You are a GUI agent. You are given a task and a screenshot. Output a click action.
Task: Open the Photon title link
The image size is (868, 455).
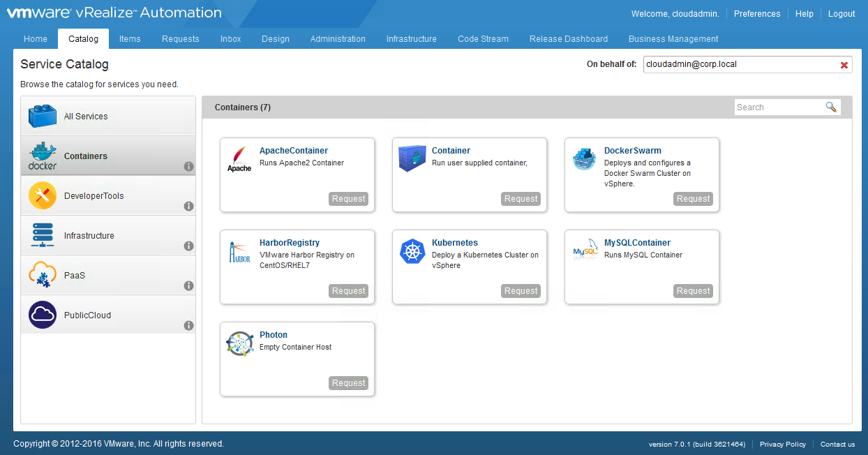coord(274,335)
